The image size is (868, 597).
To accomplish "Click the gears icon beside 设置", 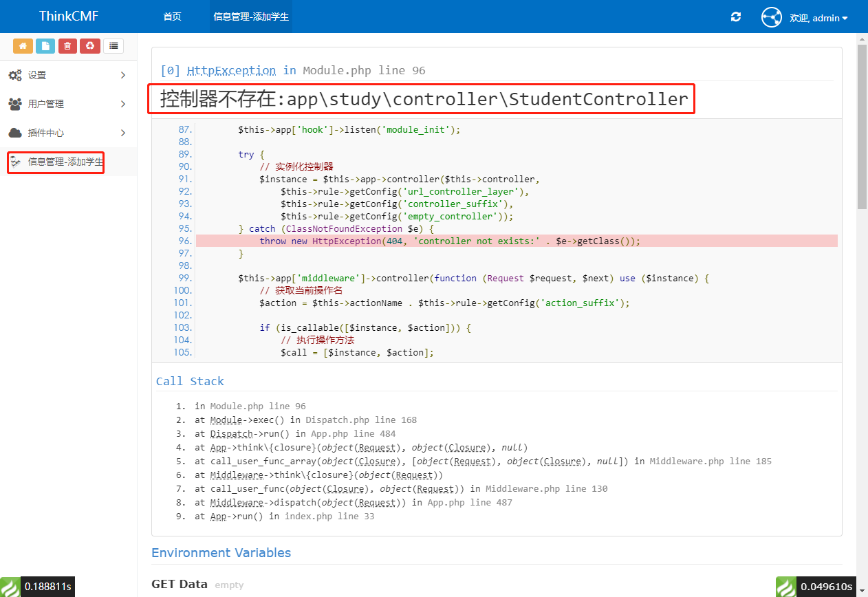I will tap(15, 75).
